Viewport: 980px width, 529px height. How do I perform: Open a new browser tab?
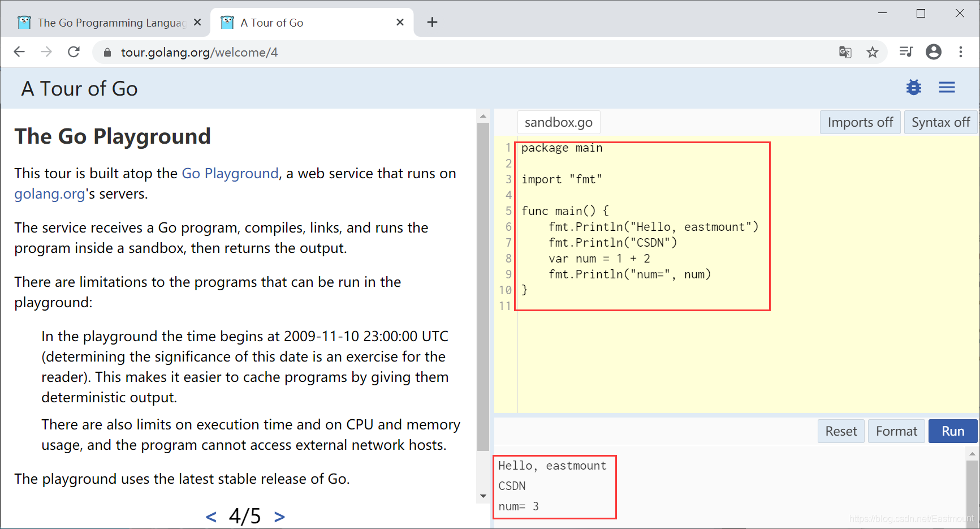(432, 22)
